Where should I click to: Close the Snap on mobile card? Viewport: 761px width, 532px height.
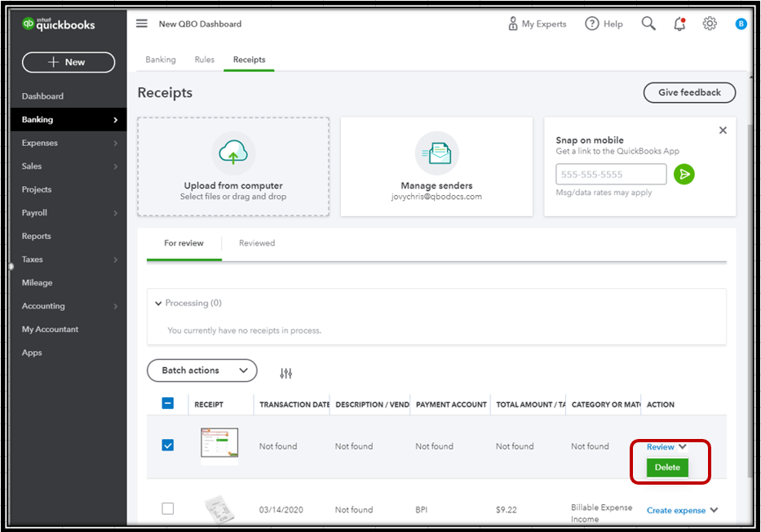723,130
